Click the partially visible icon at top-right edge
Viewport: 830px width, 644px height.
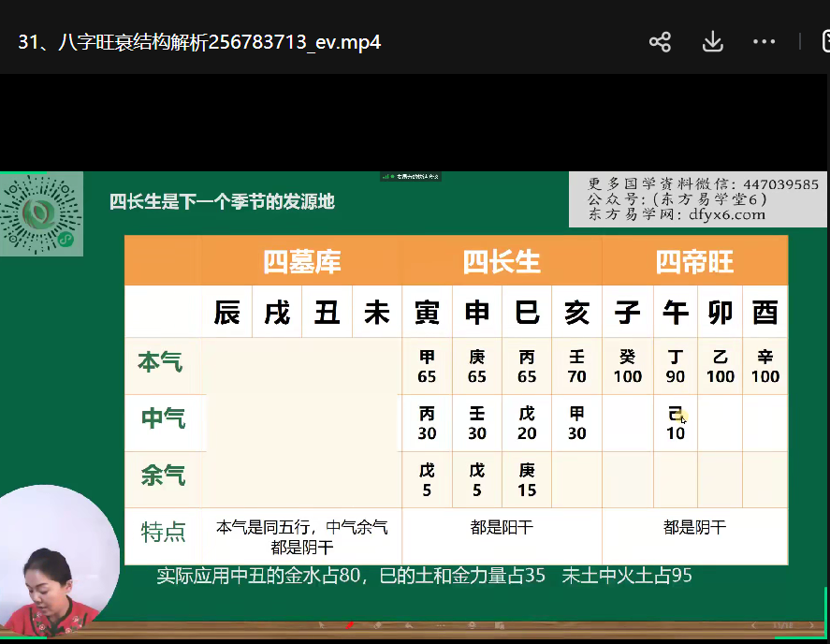tap(824, 42)
